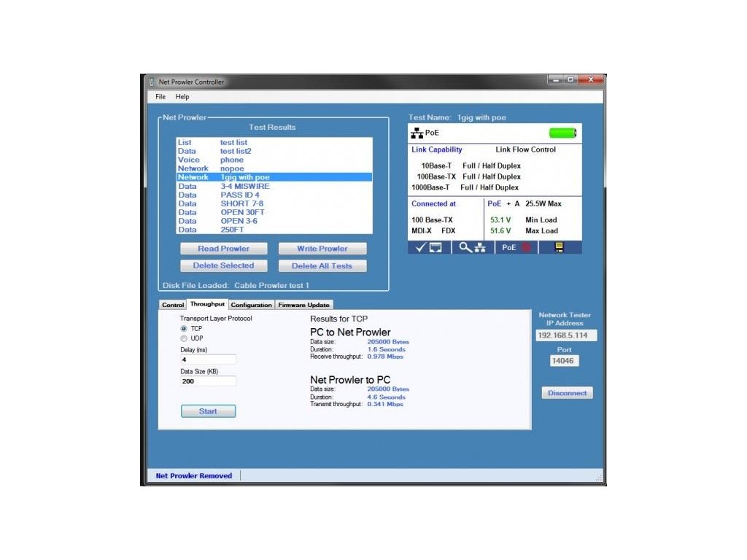Click the '4.6 Seconds' duration value

(386, 397)
